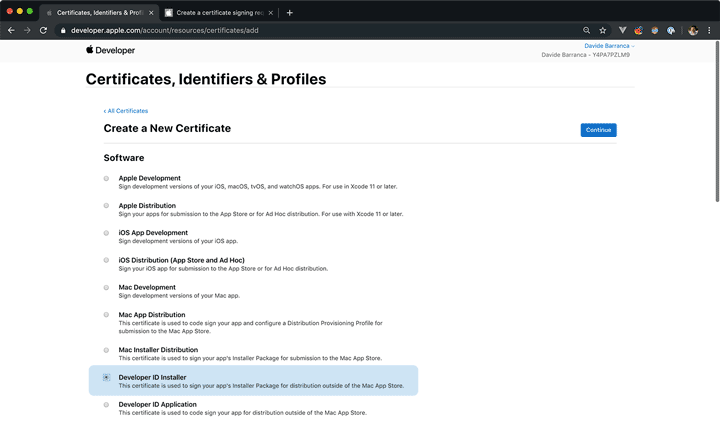Open the V-shaped browser extension icon
The height and width of the screenshot is (426, 720).
coord(622,30)
